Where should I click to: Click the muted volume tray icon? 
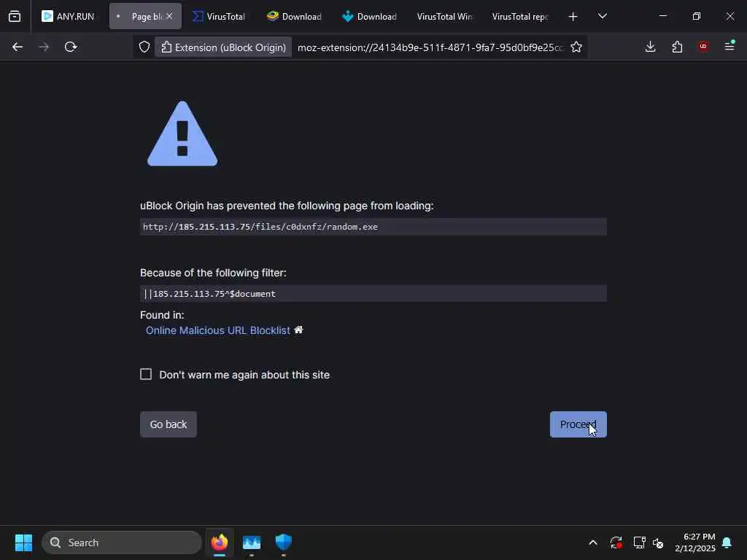tap(659, 542)
